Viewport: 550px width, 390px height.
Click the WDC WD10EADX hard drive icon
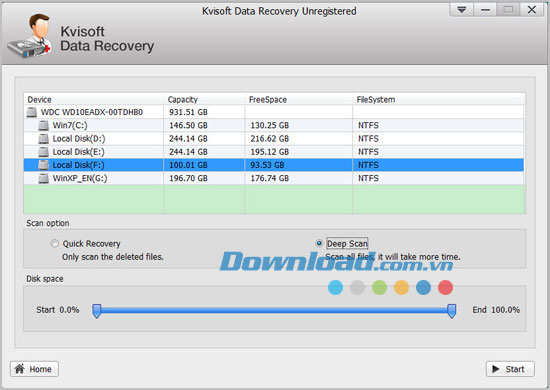32,112
